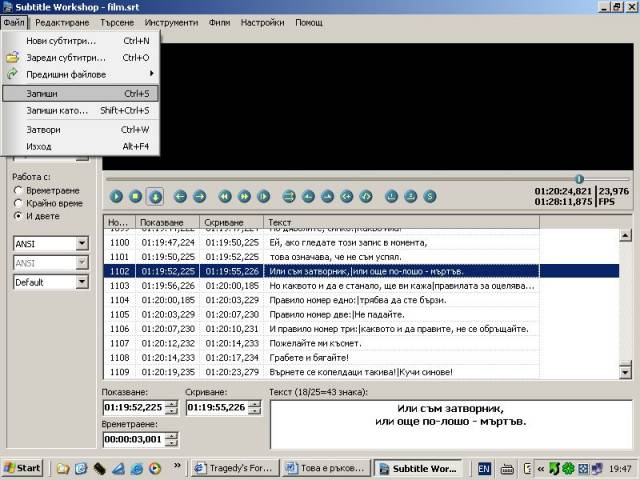The width and height of the screenshot is (640, 480).
Task: Select the Крайно време radio button
Action: pos(18,203)
